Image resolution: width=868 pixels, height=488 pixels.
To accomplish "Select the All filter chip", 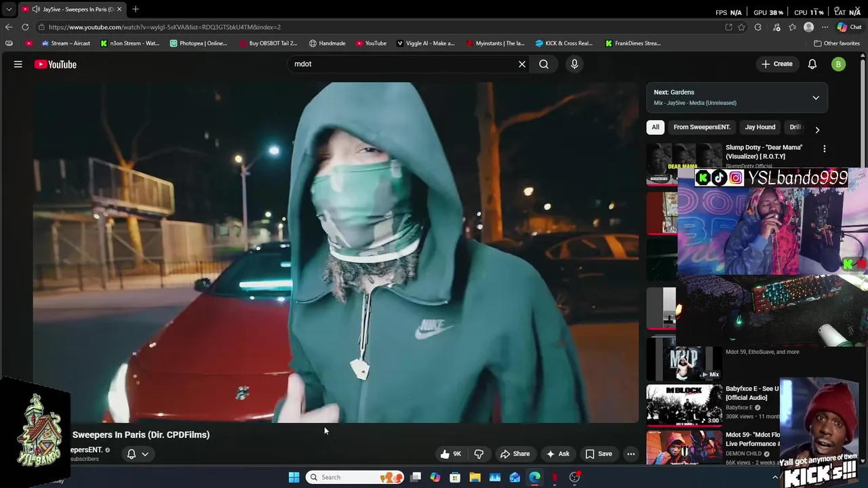I will 655,127.
